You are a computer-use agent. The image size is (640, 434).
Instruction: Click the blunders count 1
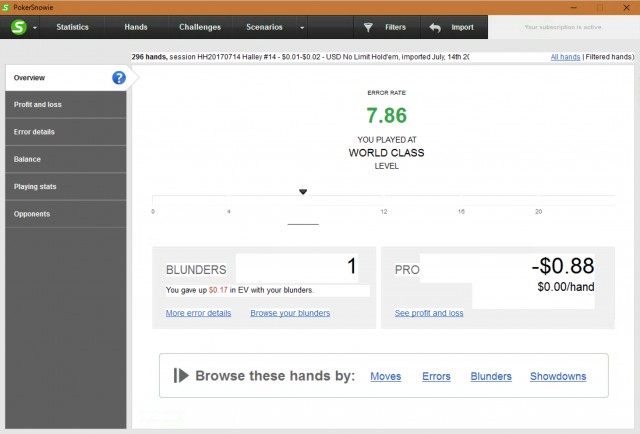[x=352, y=266]
